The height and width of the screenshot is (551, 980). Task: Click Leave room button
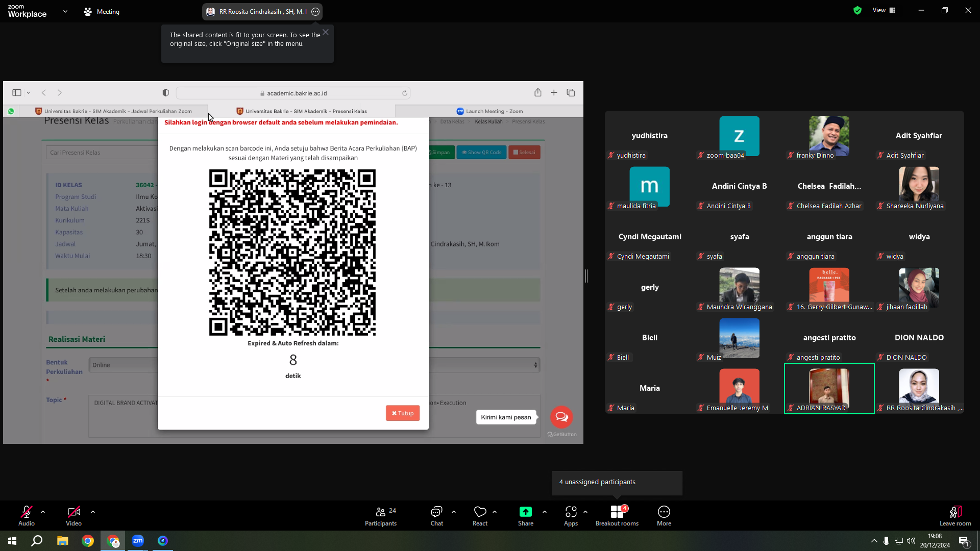point(955,516)
